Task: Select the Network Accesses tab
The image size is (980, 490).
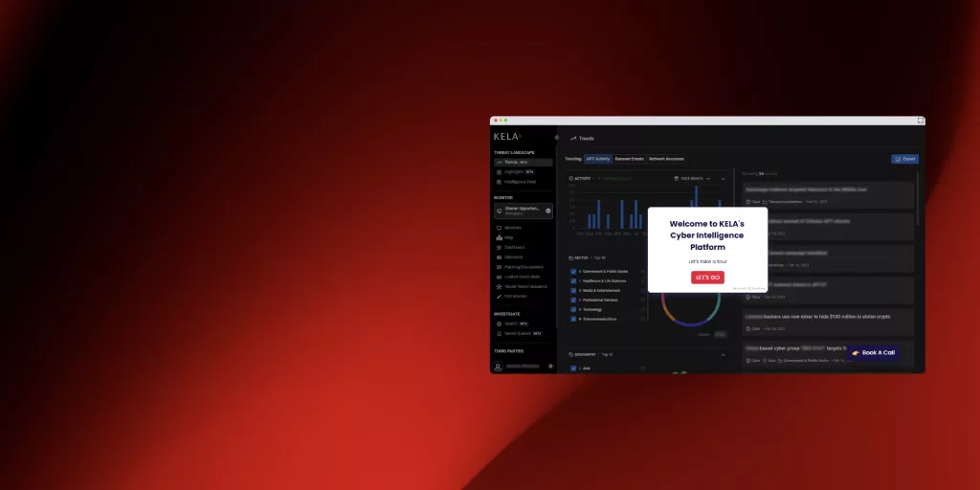Action: tap(666, 159)
